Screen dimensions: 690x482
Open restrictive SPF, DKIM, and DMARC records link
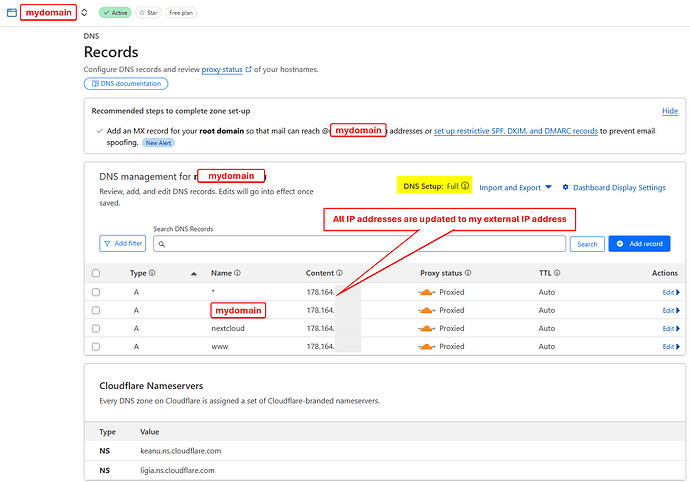pos(516,131)
